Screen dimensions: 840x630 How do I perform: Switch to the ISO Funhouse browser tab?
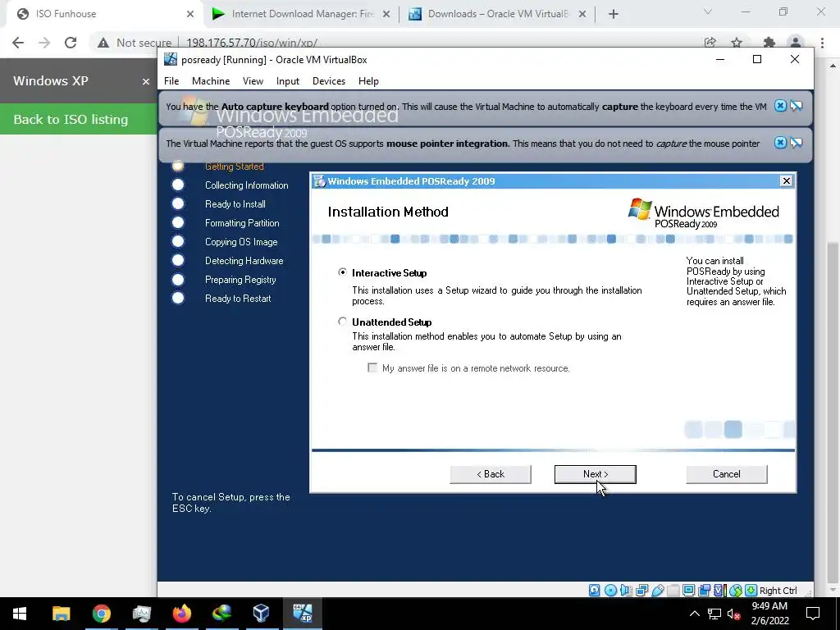click(104, 14)
